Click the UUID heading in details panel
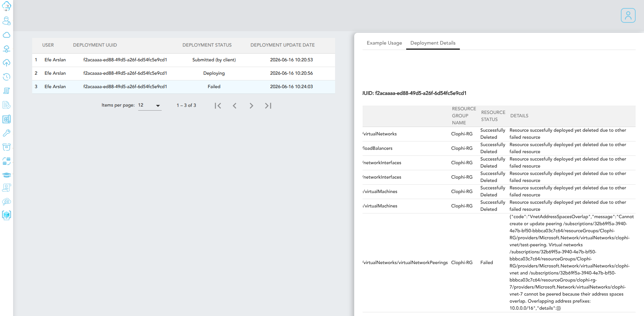The image size is (644, 316). (415, 93)
